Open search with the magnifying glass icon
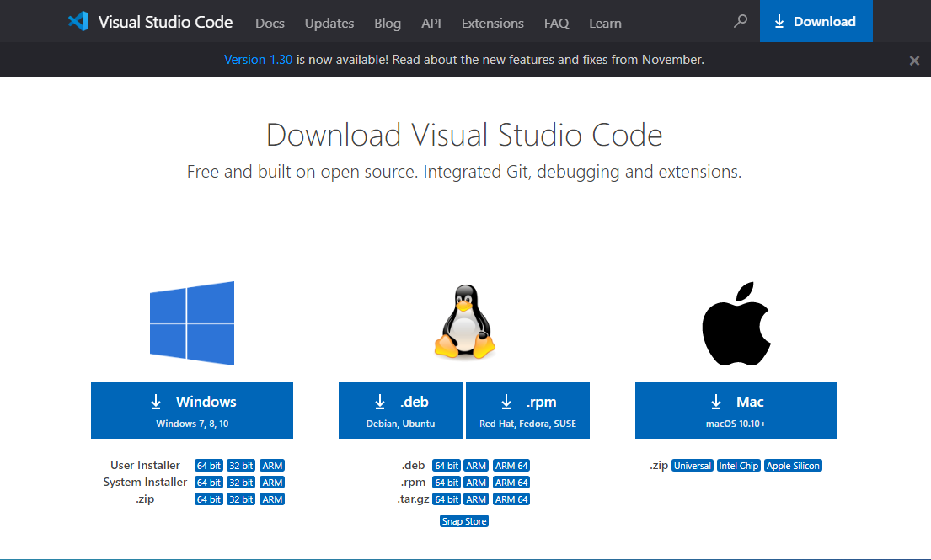Image resolution: width=931 pixels, height=560 pixels. point(741,22)
